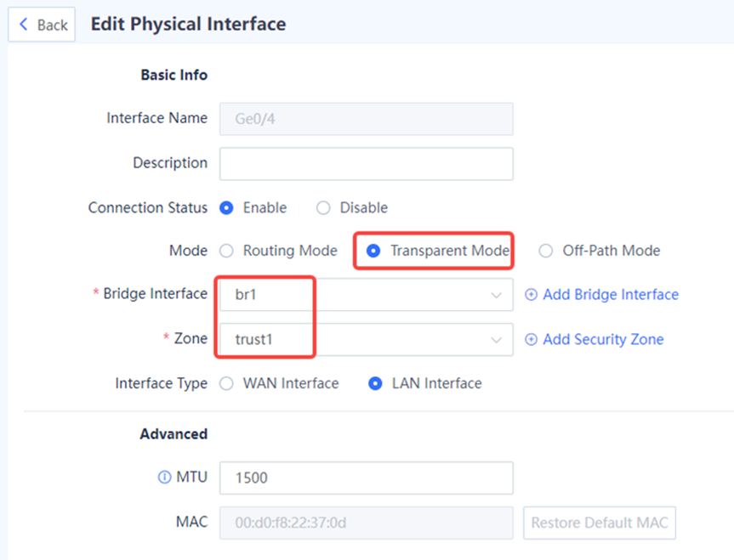Click the MTU info icon

coord(164,477)
